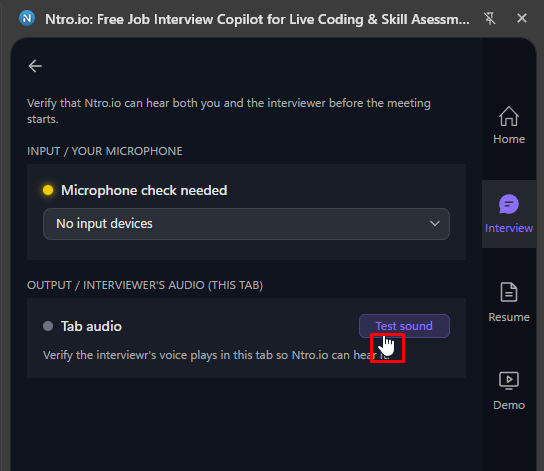Click the gray Tab audio status dot
This screenshot has width=544, height=471.
48,326
